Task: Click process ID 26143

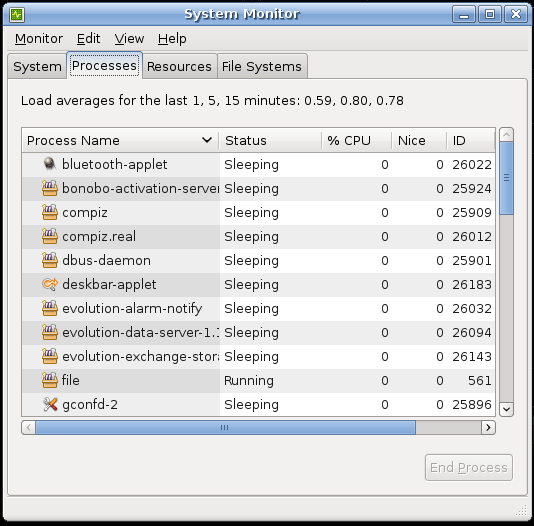Action: 472,357
